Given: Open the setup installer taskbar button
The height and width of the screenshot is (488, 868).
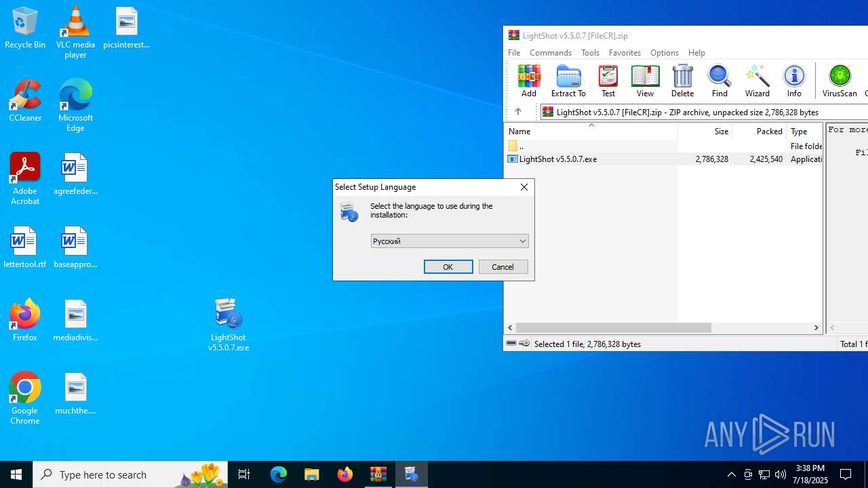Looking at the screenshot, I should pos(412,474).
